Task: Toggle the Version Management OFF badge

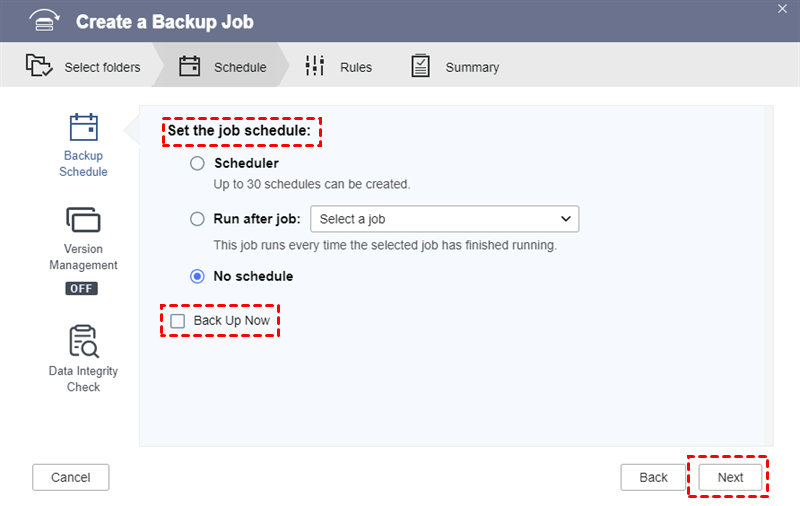Action: (x=82, y=288)
